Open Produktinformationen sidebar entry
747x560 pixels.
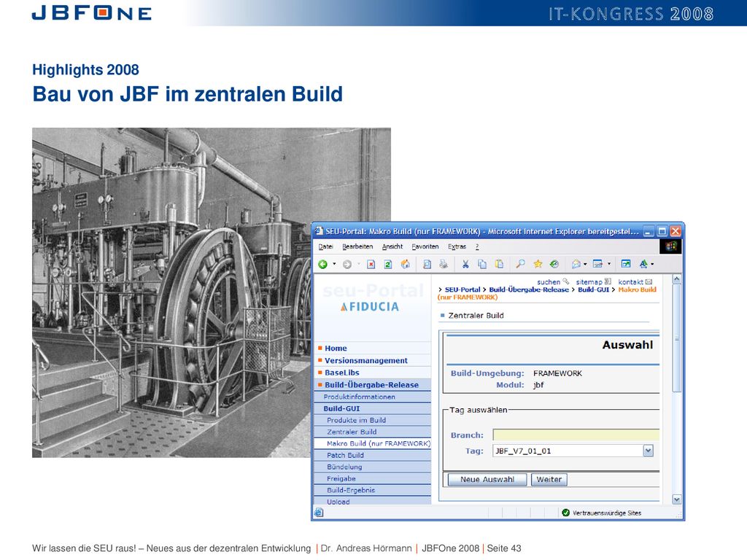pyautogui.click(x=373, y=397)
